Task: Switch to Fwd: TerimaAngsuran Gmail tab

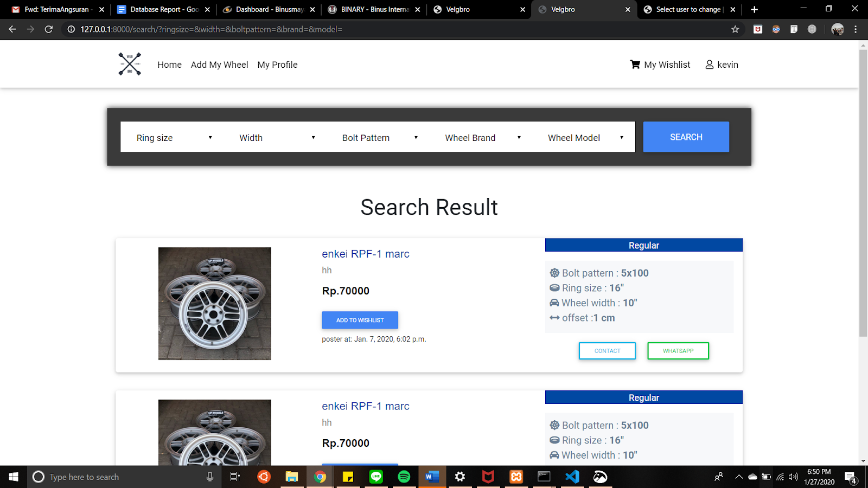Action: click(x=58, y=9)
